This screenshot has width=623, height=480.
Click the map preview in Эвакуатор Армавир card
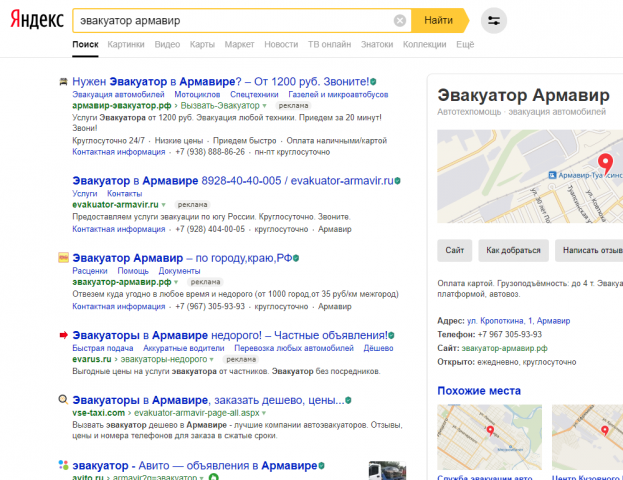[530, 176]
